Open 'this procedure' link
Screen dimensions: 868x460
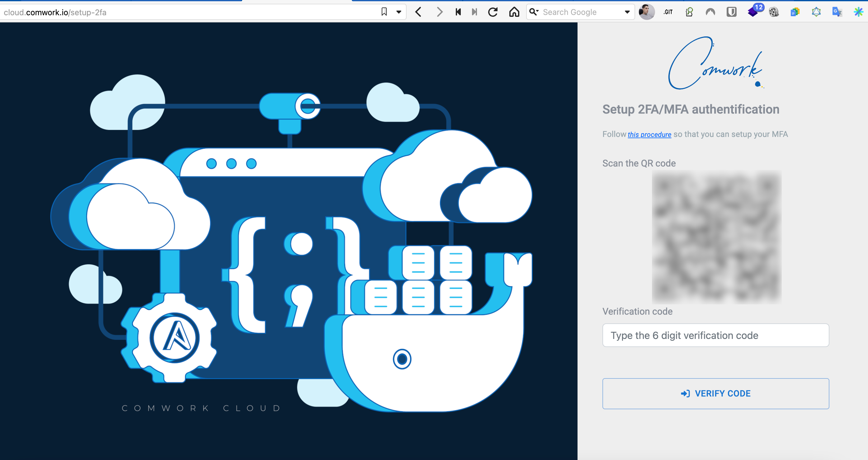[x=649, y=134]
